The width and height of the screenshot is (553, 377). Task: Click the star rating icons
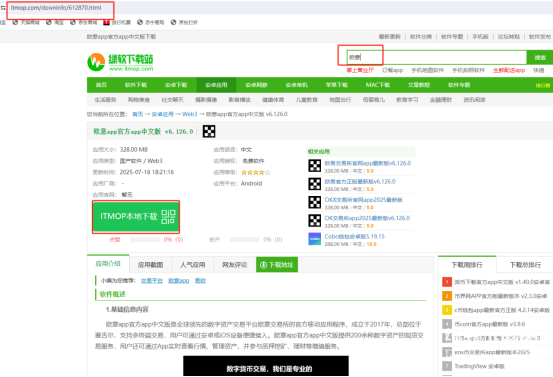(x=256, y=172)
